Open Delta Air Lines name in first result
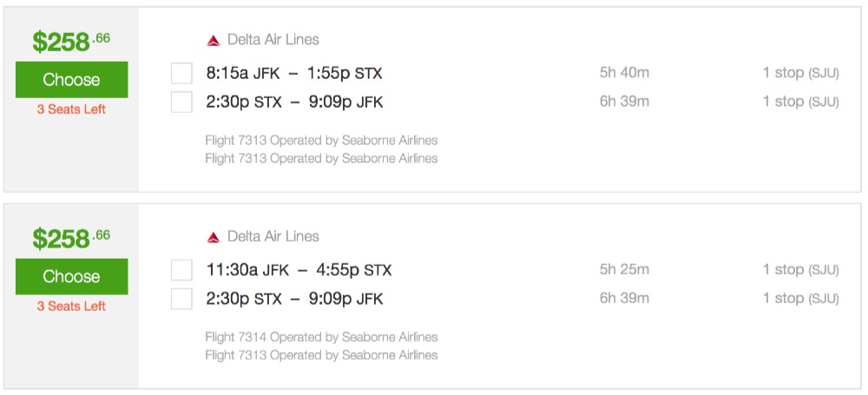Screen dimensions: 868x395 (x=273, y=40)
